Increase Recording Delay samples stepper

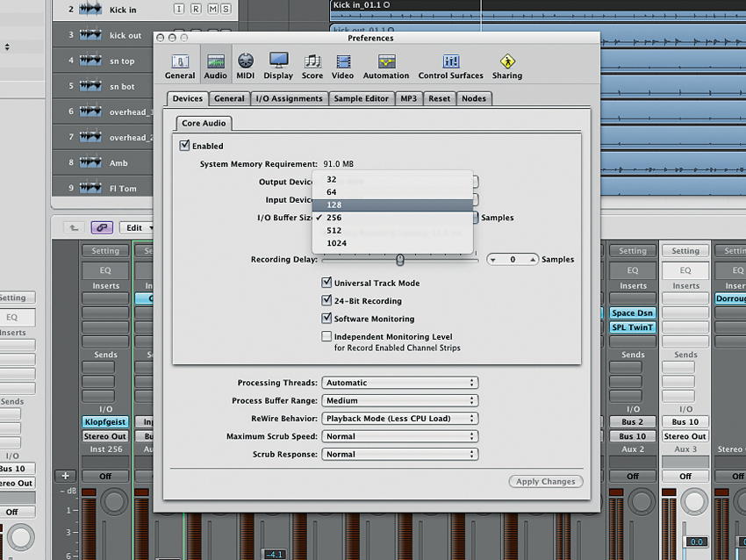pyautogui.click(x=533, y=259)
